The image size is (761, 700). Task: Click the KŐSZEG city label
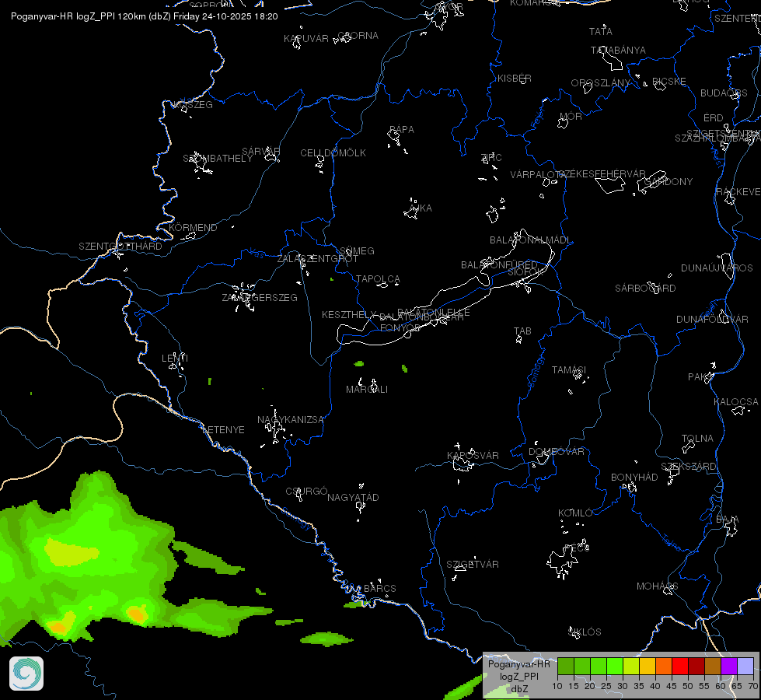[x=193, y=104]
